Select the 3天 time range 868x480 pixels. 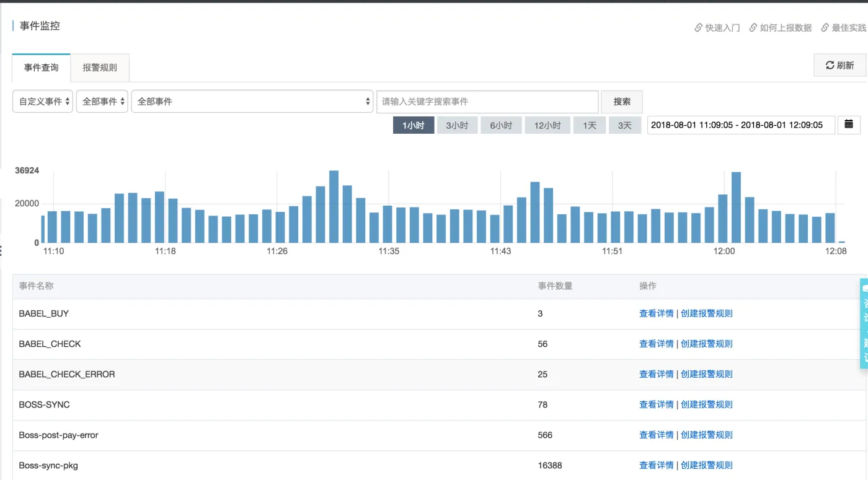click(x=625, y=125)
